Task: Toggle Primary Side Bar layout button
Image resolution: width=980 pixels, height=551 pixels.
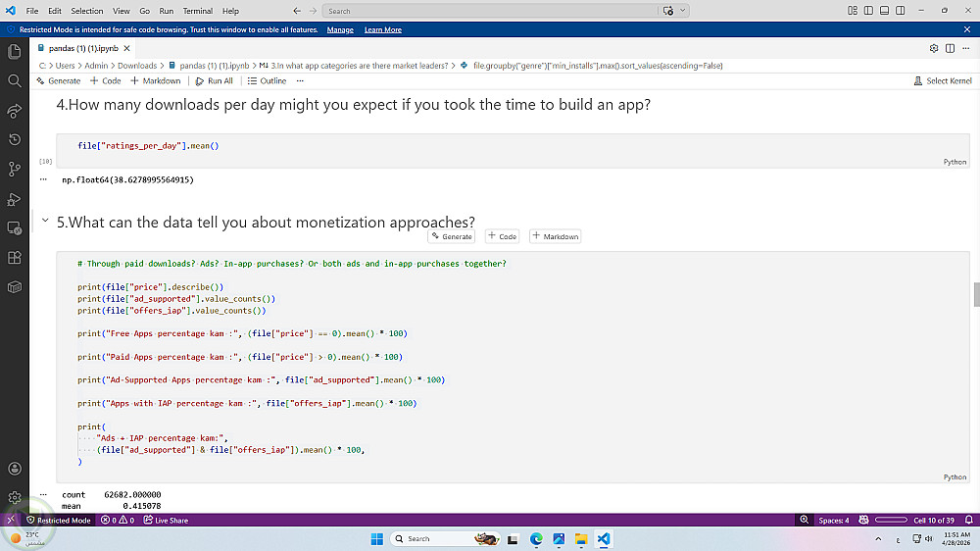Action: click(x=868, y=11)
